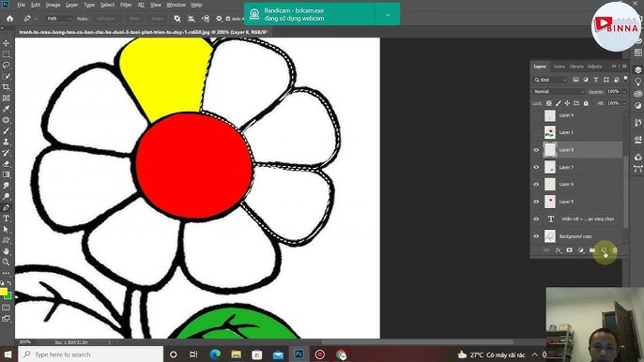Open the Window menu

pos(176,5)
